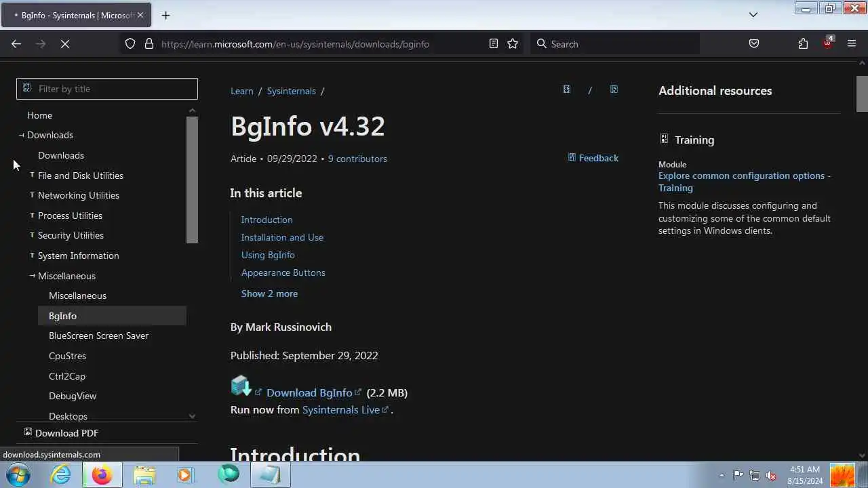
Task: Click the page vertical scrollbar thumb
Action: pyautogui.click(x=862, y=93)
